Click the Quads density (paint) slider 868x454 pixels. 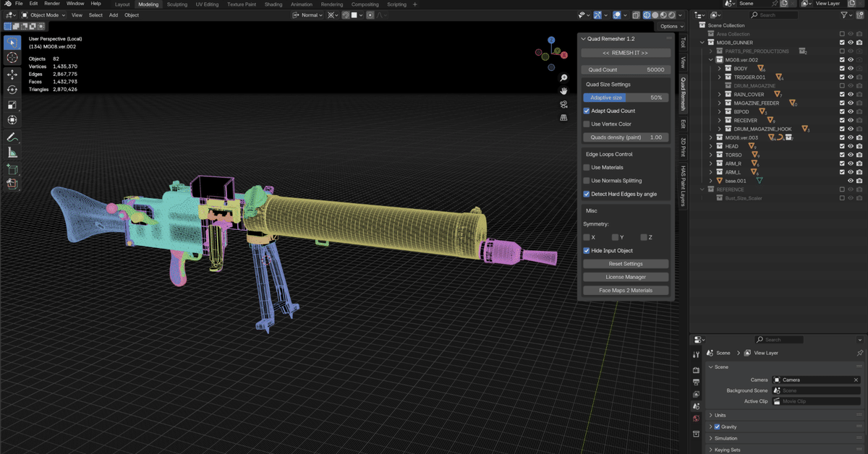tap(626, 137)
